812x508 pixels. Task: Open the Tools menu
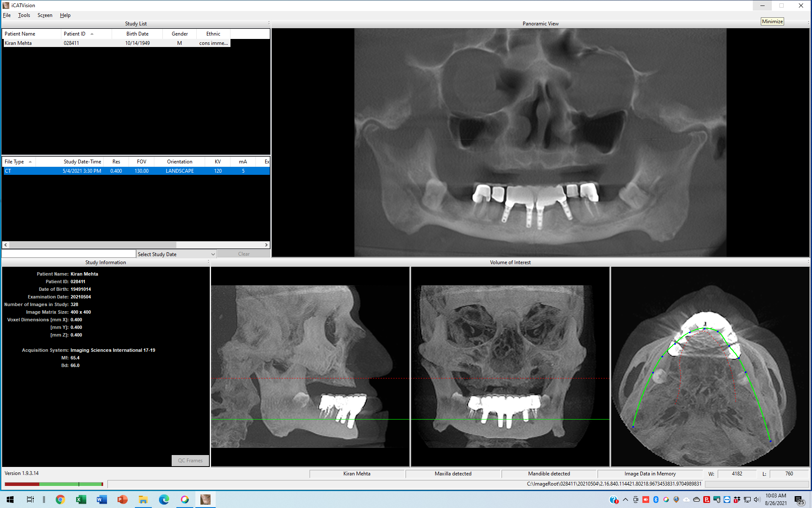tap(24, 15)
